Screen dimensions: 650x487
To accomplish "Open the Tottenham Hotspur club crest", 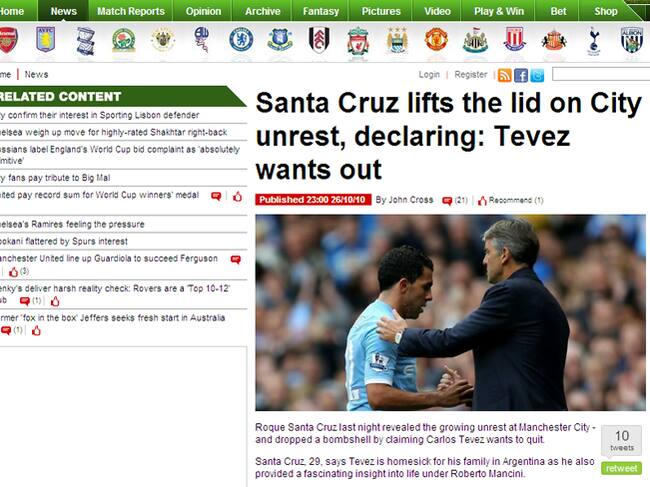I will (x=593, y=41).
